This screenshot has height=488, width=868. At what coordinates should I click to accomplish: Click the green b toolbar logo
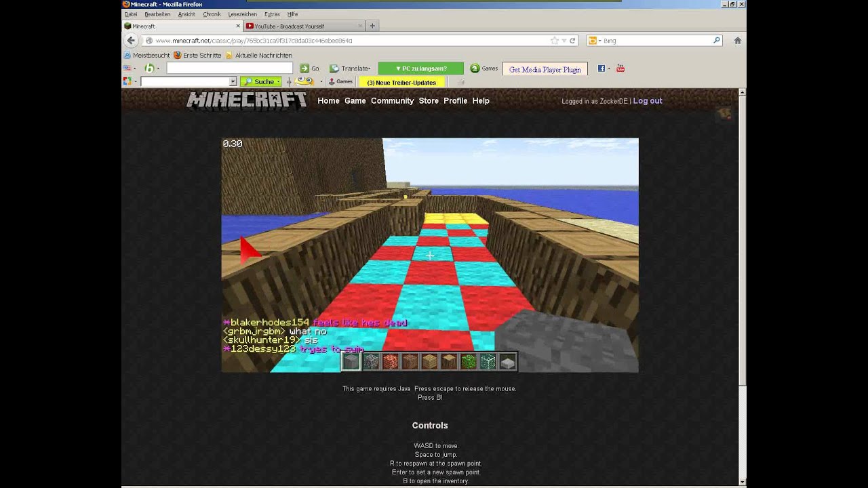click(x=149, y=68)
